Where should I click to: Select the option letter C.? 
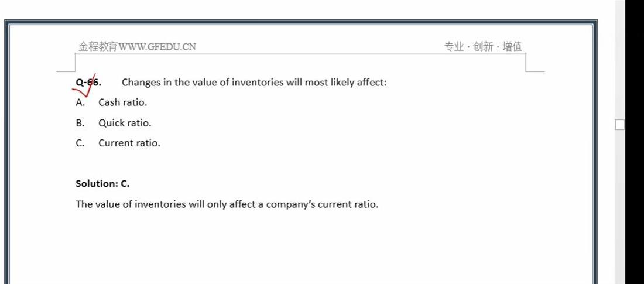click(x=80, y=143)
